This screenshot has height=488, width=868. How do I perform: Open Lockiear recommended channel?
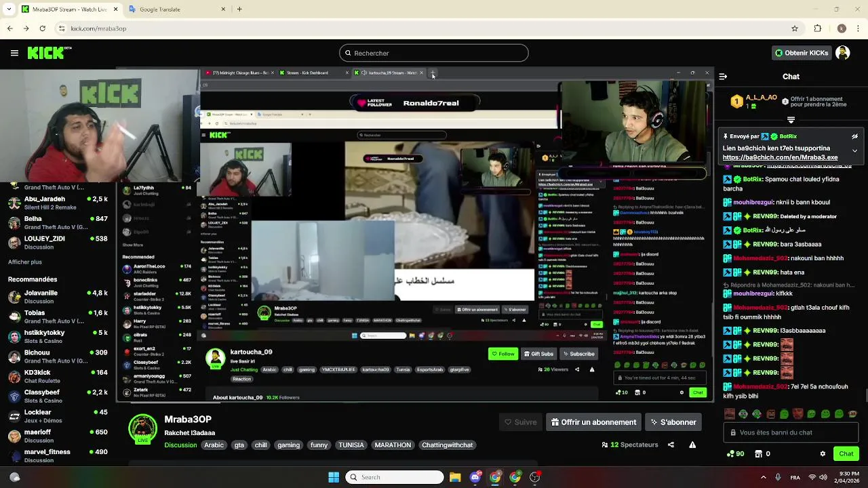(x=58, y=416)
